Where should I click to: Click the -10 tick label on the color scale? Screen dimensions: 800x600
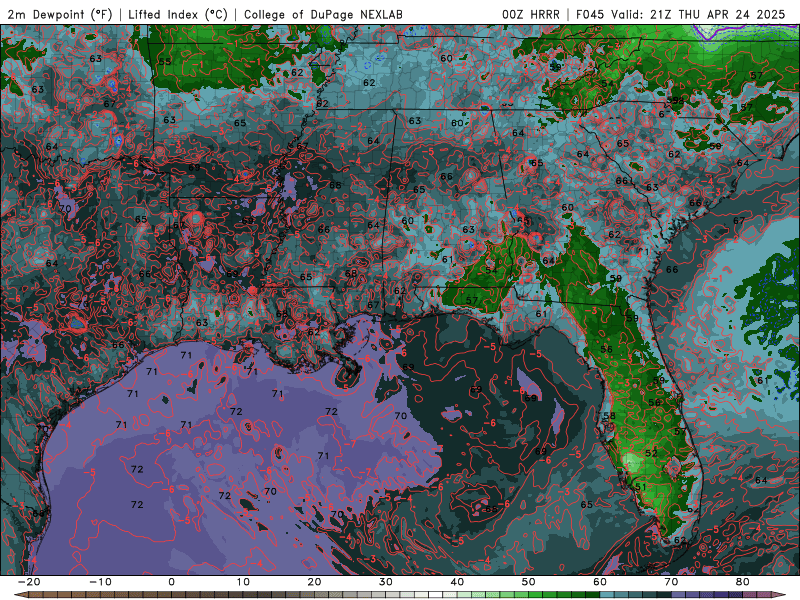point(100,582)
